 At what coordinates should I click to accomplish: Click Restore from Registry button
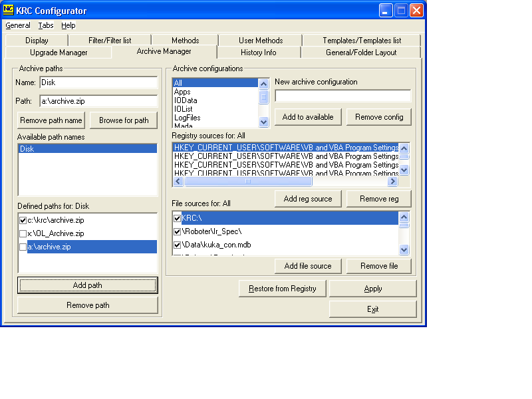[x=283, y=289]
